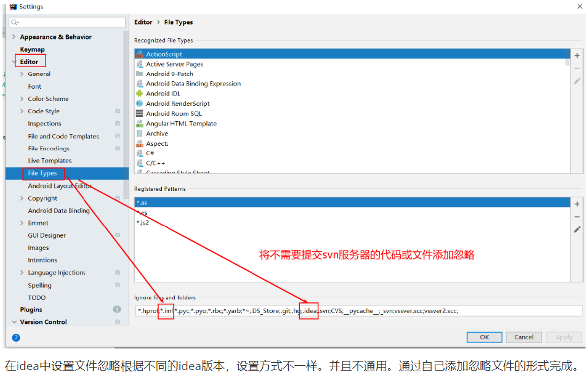Expand Appearance & Behavior section
The width and height of the screenshot is (588, 376).
pos(14,37)
